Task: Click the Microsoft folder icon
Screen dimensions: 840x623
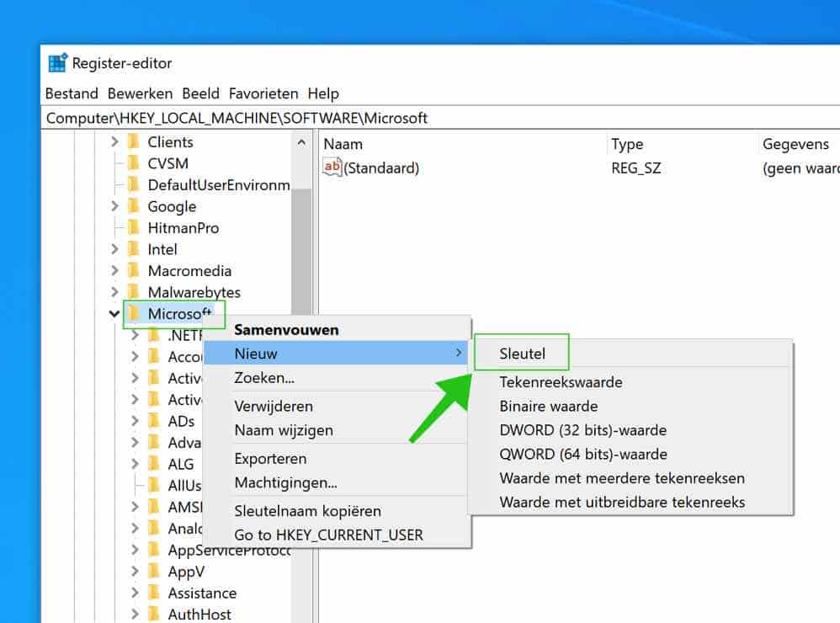Action: [x=134, y=313]
